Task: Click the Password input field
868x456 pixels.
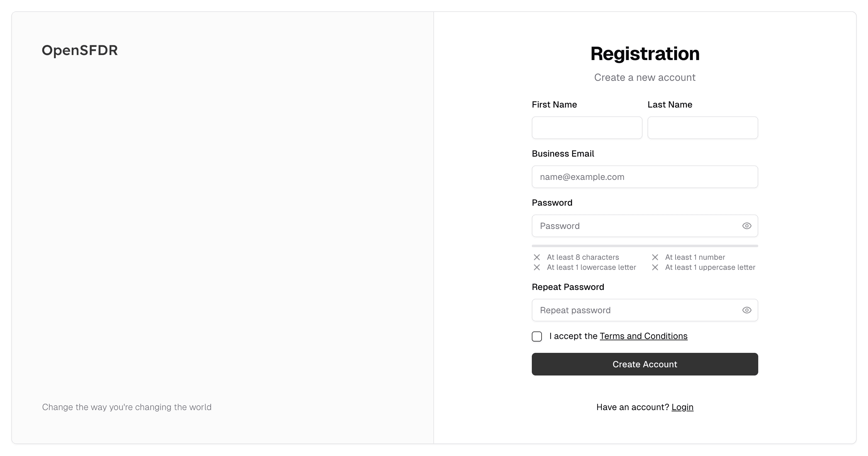Action: pos(633,226)
